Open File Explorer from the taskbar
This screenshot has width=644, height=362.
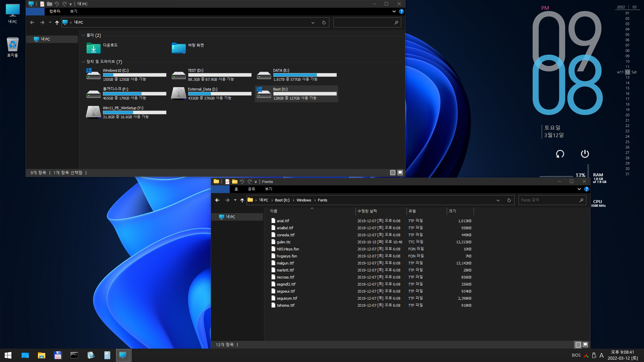tap(41, 355)
